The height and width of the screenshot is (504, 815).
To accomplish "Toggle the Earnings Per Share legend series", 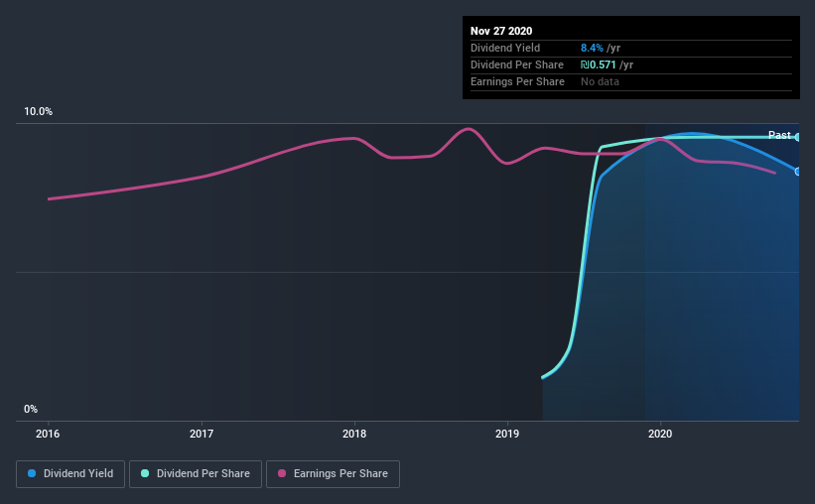I will (333, 474).
